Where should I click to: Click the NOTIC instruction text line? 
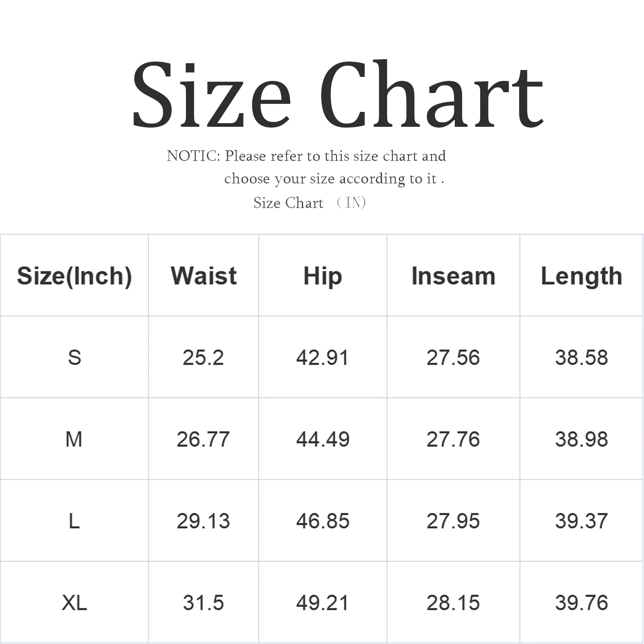point(306,156)
